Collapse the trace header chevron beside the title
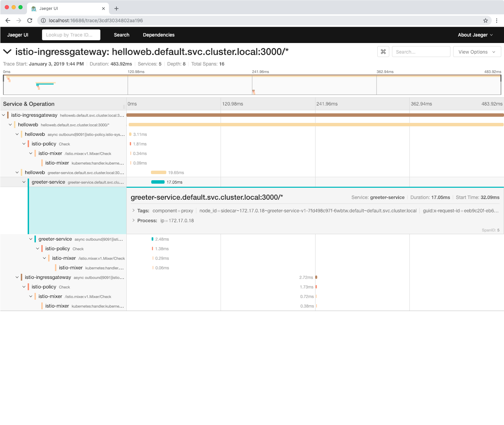This screenshot has width=504, height=425. (7, 52)
